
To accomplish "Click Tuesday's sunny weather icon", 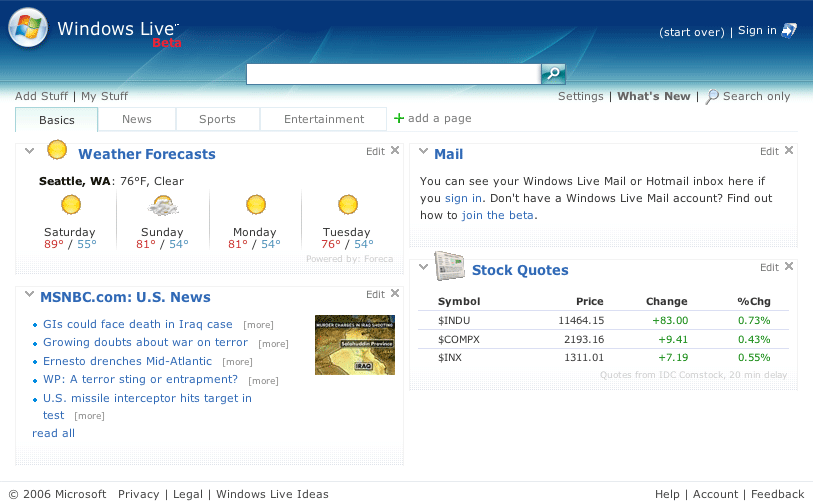I will pos(348,204).
